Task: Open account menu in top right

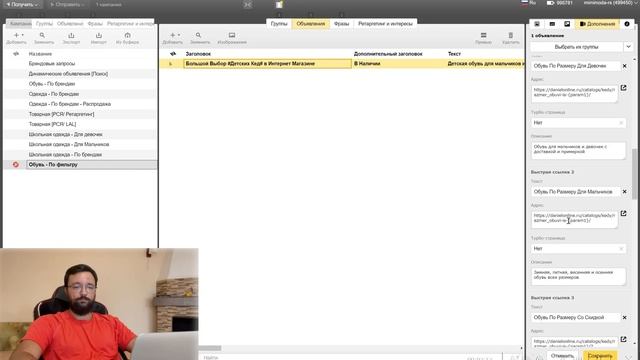Action: pos(611,3)
